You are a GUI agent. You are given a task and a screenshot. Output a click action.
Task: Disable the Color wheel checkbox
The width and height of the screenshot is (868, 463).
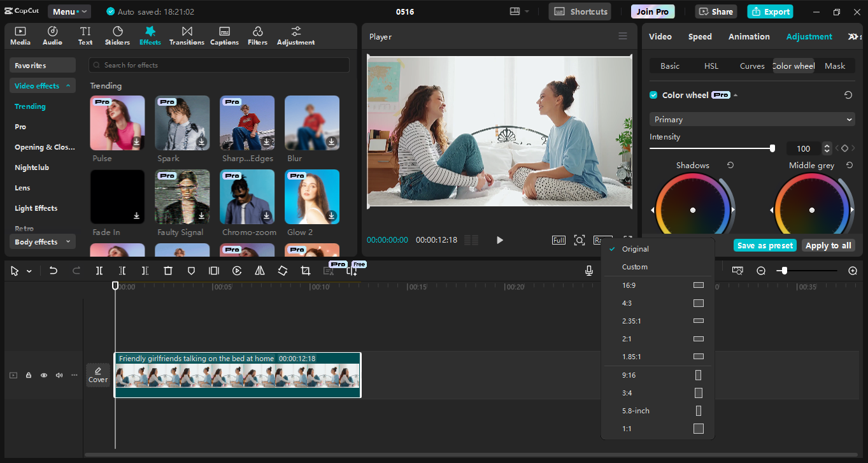coord(653,94)
